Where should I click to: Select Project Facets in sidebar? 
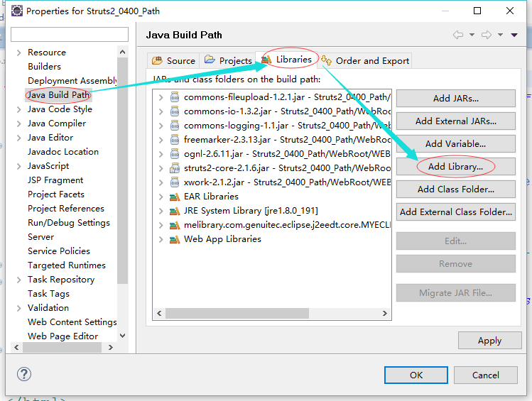(x=56, y=194)
